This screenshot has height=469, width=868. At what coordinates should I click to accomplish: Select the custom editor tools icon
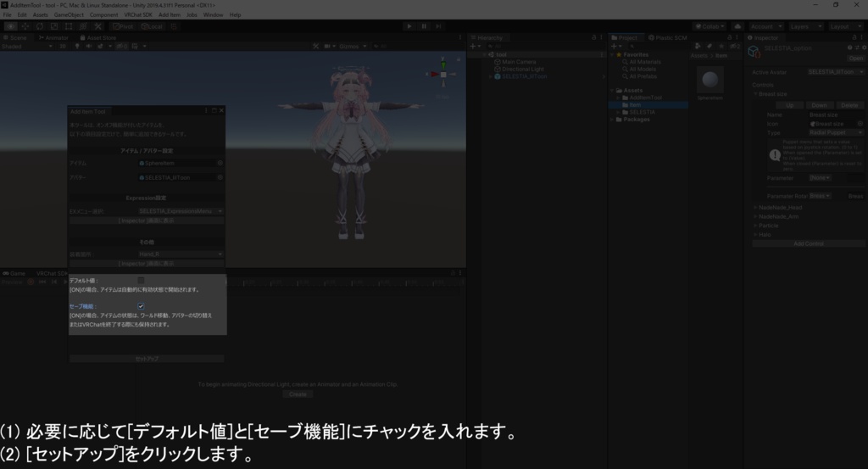coord(98,26)
